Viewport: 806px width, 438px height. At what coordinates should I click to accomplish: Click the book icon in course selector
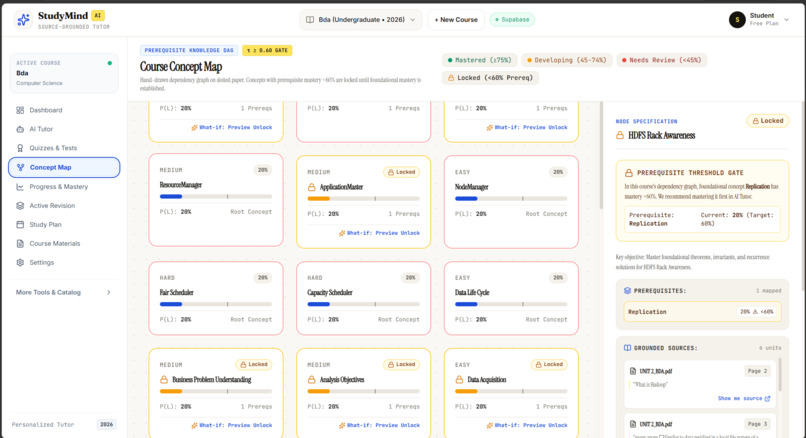(x=310, y=20)
